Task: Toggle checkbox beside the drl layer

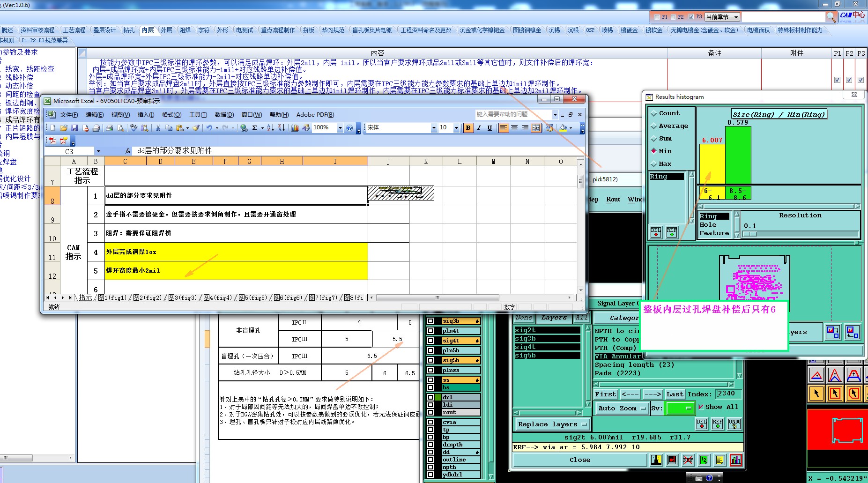Action: [430, 397]
